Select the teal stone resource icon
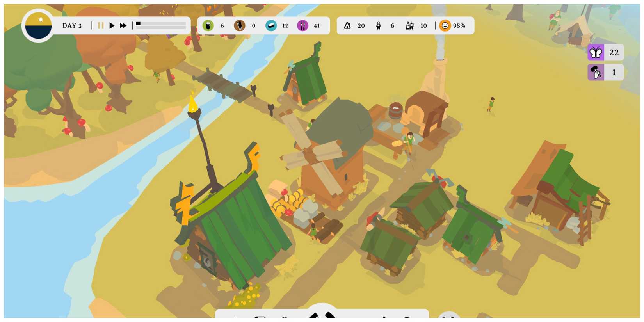Viewport: 644px width, 322px height. click(271, 26)
